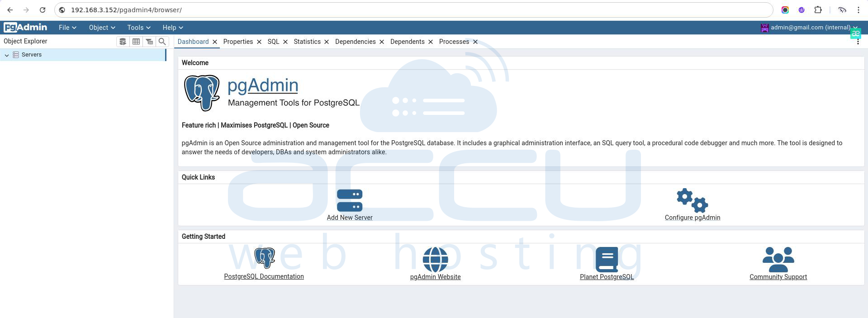Open the Planet PostgreSQL link

point(607,277)
